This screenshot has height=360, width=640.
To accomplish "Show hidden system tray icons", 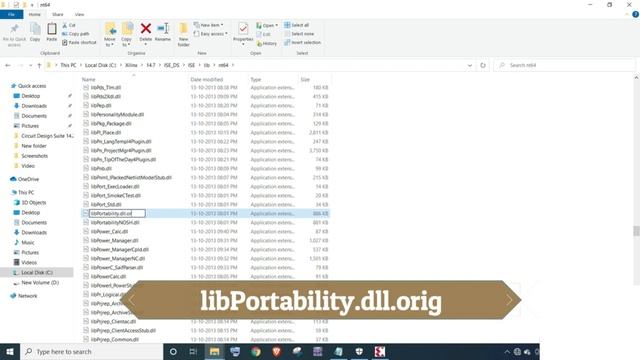I will click(507, 351).
